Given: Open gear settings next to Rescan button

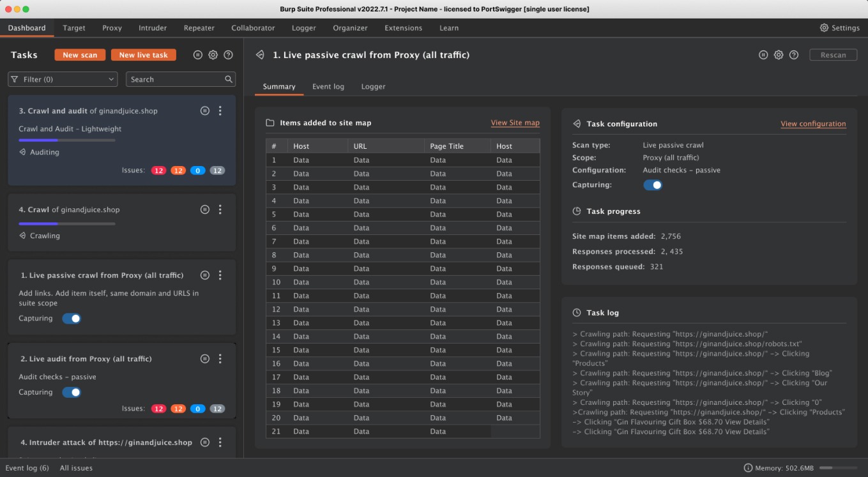Looking at the screenshot, I should tap(779, 55).
